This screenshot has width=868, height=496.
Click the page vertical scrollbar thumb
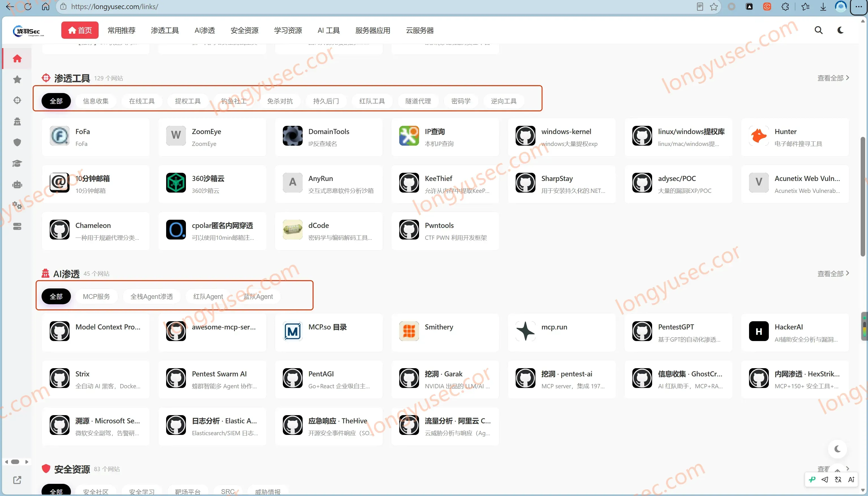pyautogui.click(x=863, y=197)
